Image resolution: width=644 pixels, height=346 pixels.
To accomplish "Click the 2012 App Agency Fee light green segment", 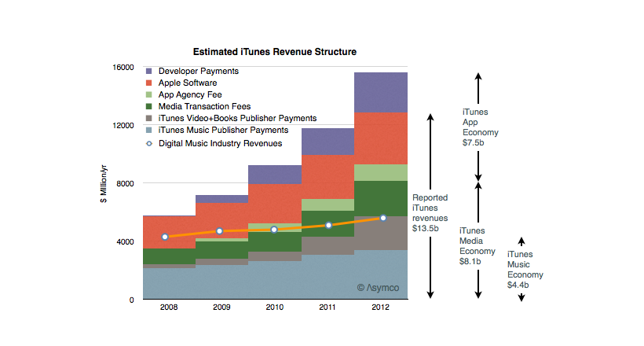I will [381, 173].
